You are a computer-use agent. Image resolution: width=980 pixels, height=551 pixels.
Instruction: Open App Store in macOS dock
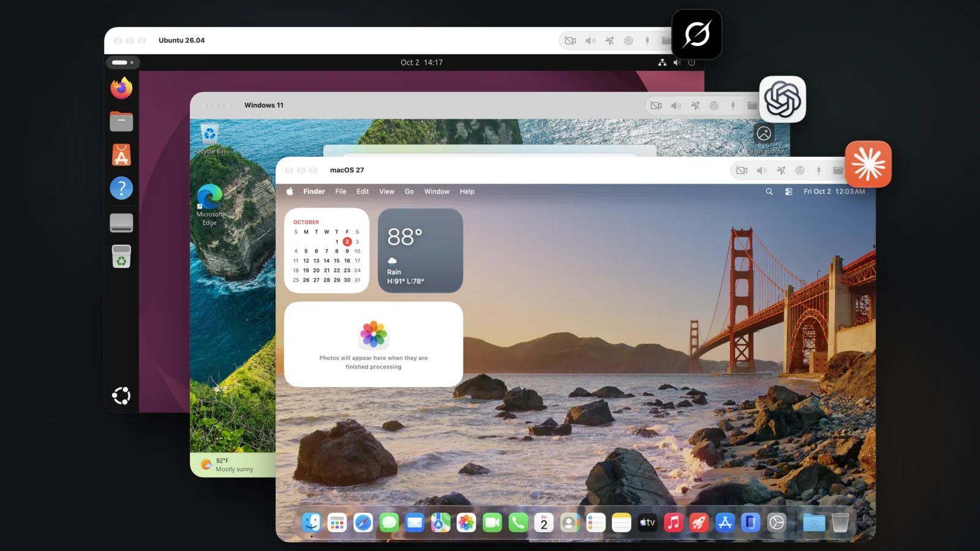725,522
